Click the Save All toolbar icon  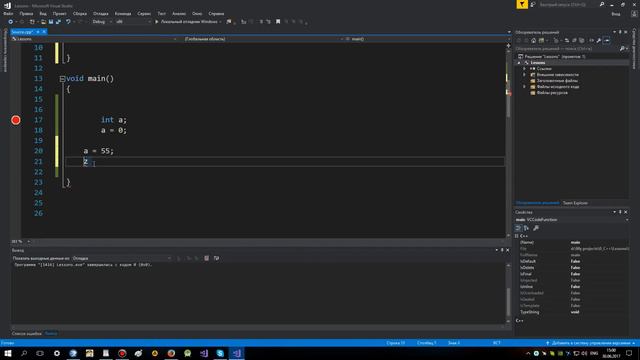[x=58, y=22]
